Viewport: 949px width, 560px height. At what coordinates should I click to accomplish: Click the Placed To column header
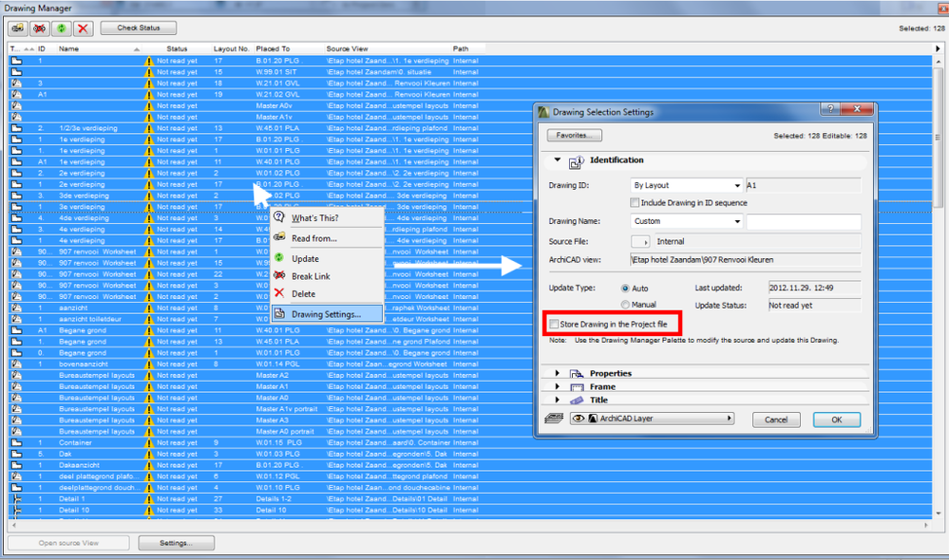pyautogui.click(x=273, y=49)
